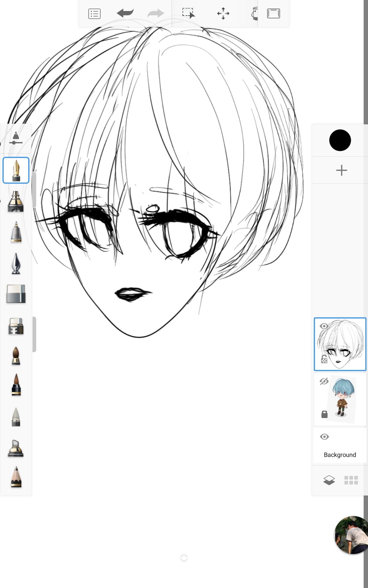368x588 pixels.
Task: Select the Background layer
Action: (x=340, y=446)
